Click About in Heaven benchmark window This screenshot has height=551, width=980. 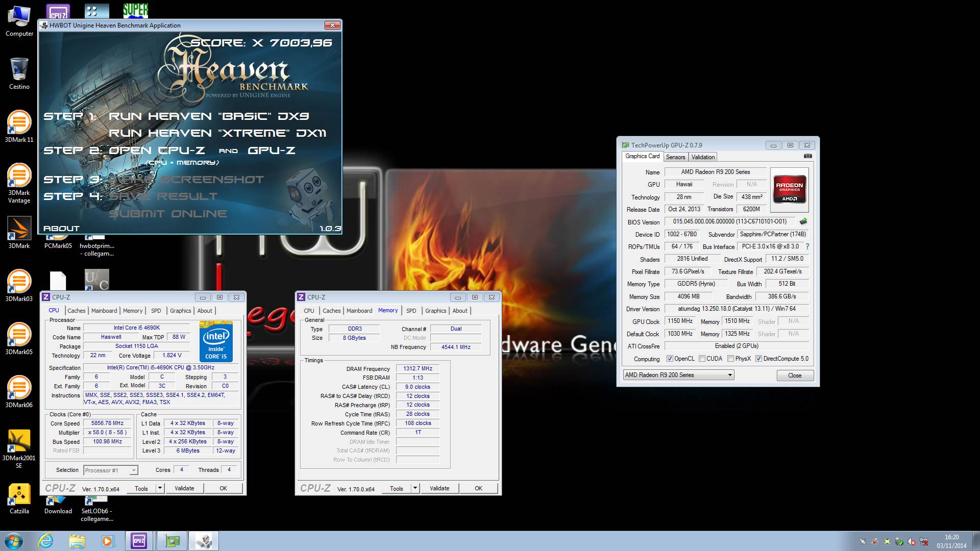[61, 229]
